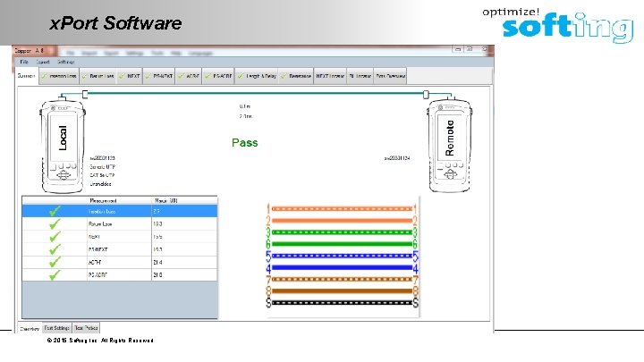This screenshot has height=362, width=644.
Task: Select the highlighted Insertion Loss measurement row
Action: pyautogui.click(x=120, y=211)
